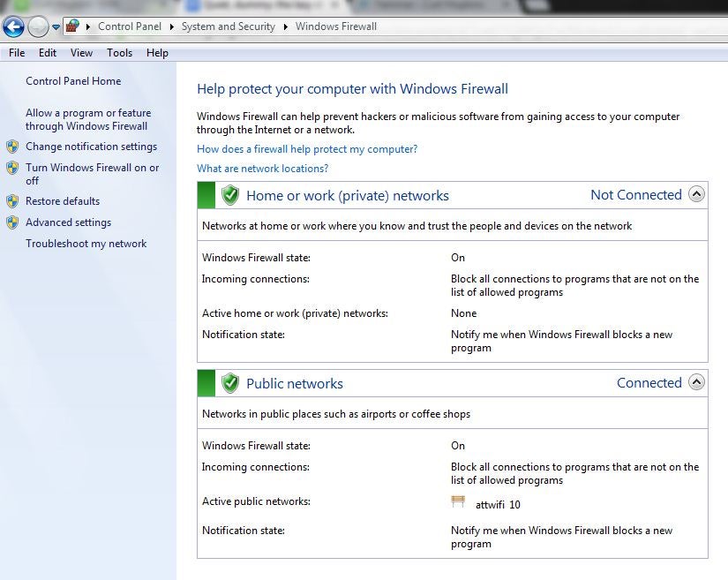Click 'Active home or work (private) networks:' label
The image size is (728, 580).
(295, 313)
